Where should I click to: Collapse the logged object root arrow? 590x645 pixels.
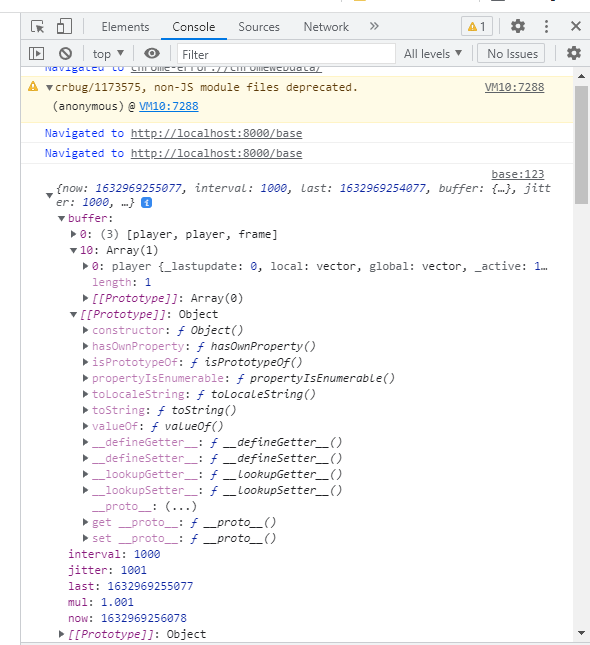pyautogui.click(x=49, y=195)
